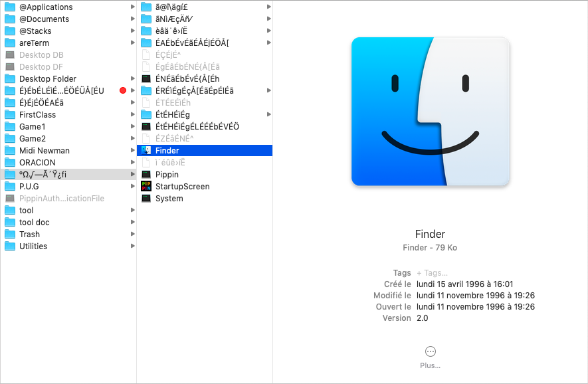Expand the ã@î\ägí£ folder arrow
The image size is (588, 384).
click(x=269, y=7)
